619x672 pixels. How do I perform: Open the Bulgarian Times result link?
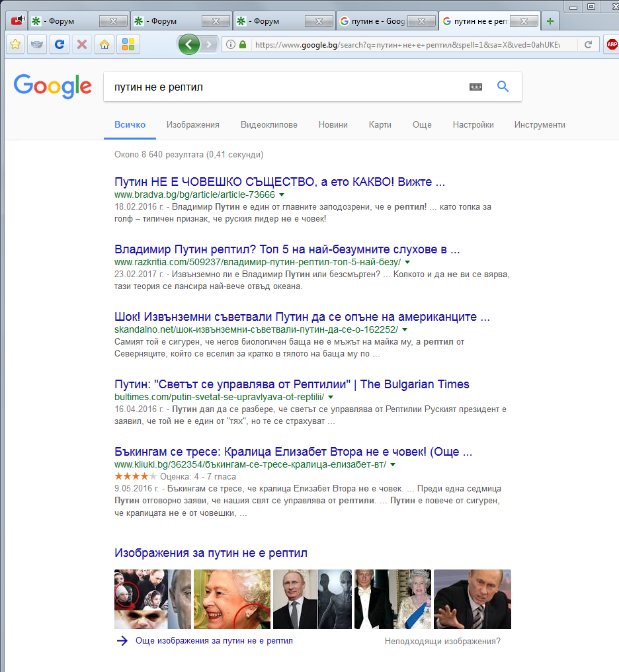(x=292, y=384)
